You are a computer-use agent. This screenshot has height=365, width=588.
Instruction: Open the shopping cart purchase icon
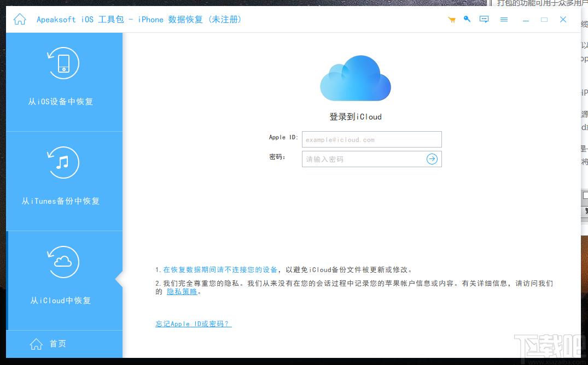tap(451, 20)
